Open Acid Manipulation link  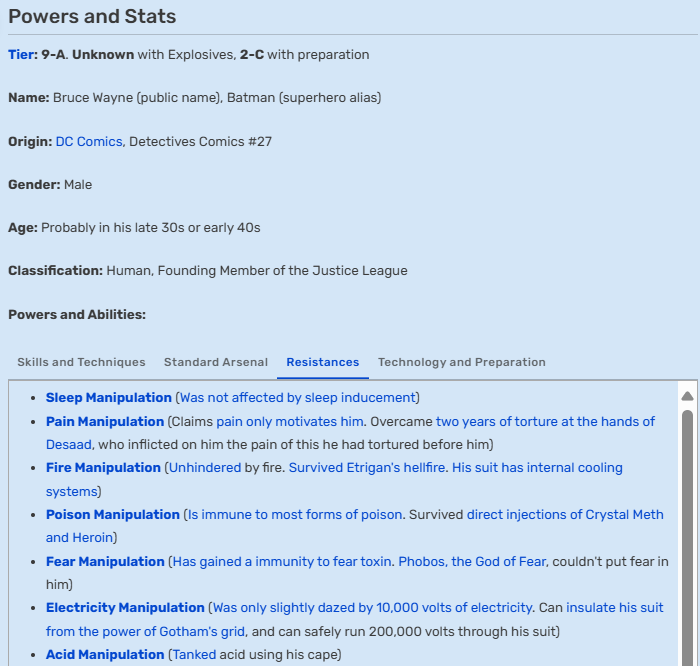pos(105,654)
